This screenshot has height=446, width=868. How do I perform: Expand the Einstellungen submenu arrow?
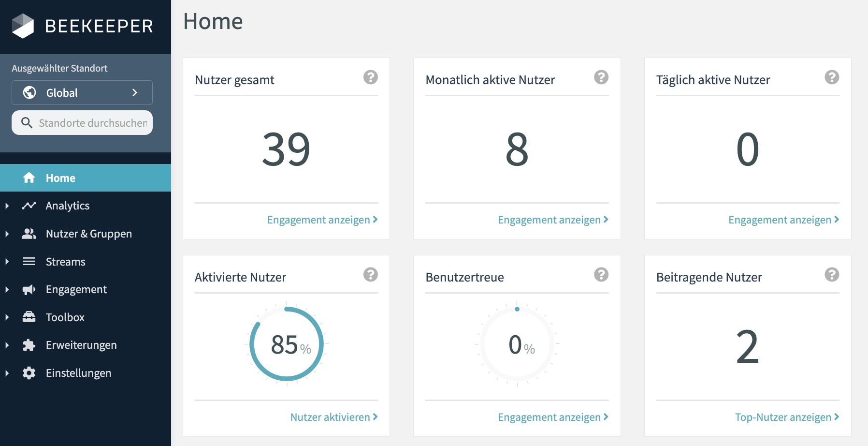pos(7,373)
